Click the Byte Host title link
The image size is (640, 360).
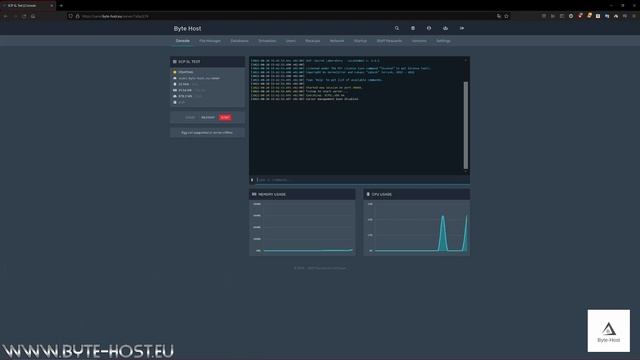(187, 29)
